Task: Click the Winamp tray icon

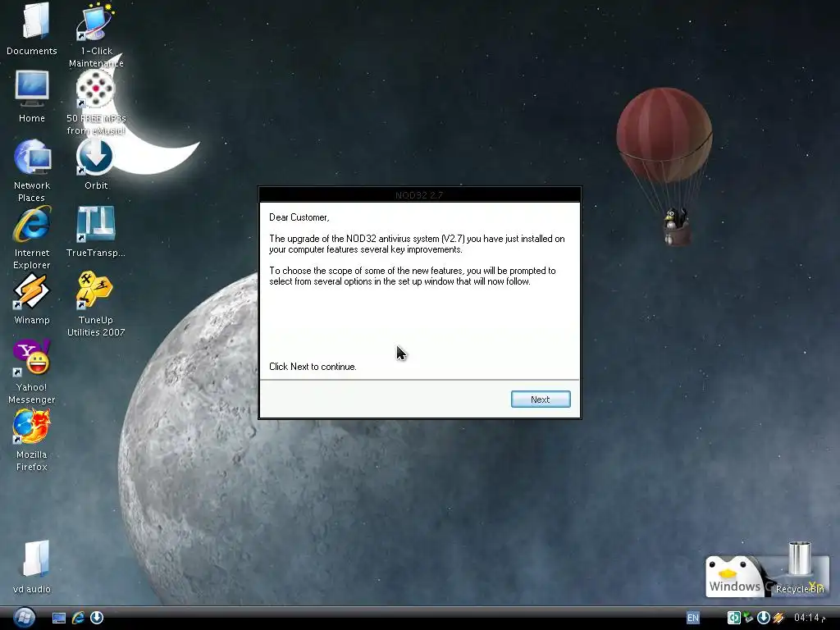Action: (778, 619)
